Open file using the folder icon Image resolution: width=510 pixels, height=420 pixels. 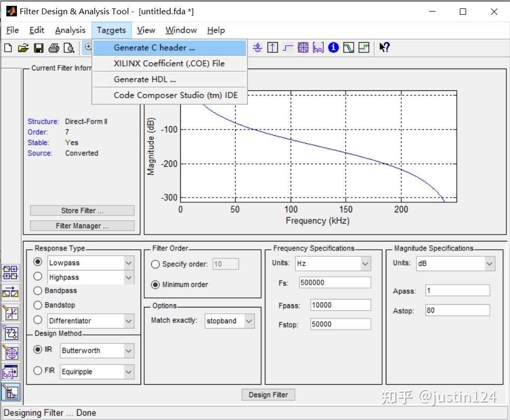pos(23,48)
